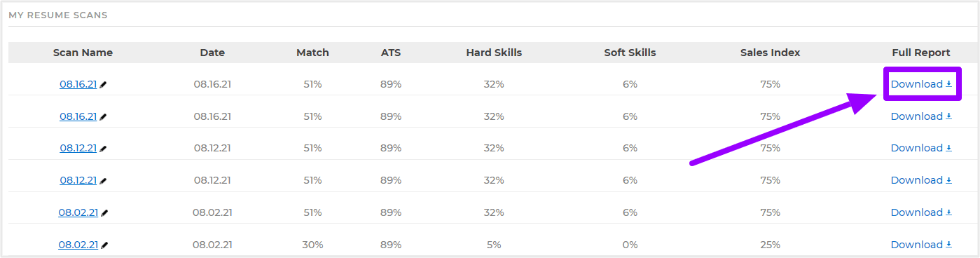Click the edit pencil beside the second 08.12.21 scan
Viewport: 980px width, 258px height.
[104, 181]
